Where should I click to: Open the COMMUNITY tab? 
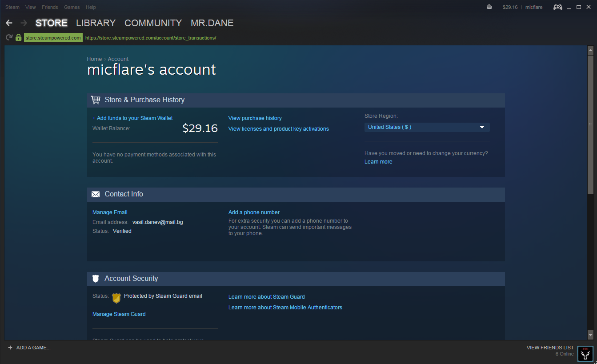point(153,23)
